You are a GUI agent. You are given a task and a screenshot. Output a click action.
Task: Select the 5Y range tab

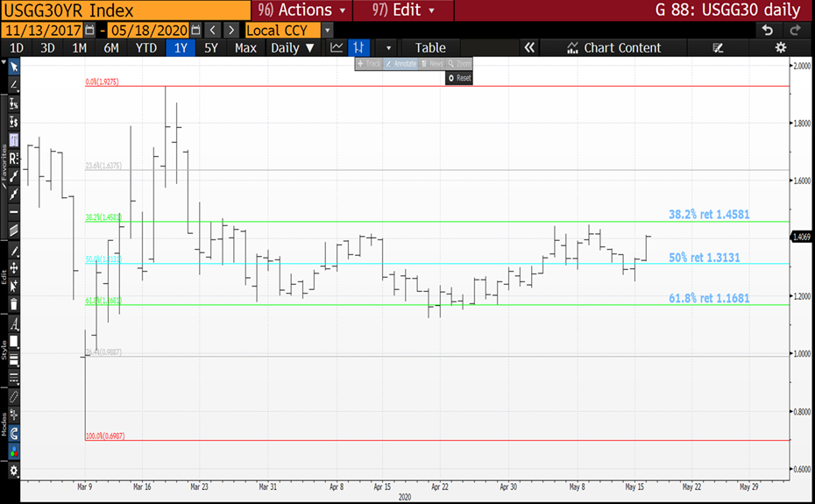[x=210, y=48]
